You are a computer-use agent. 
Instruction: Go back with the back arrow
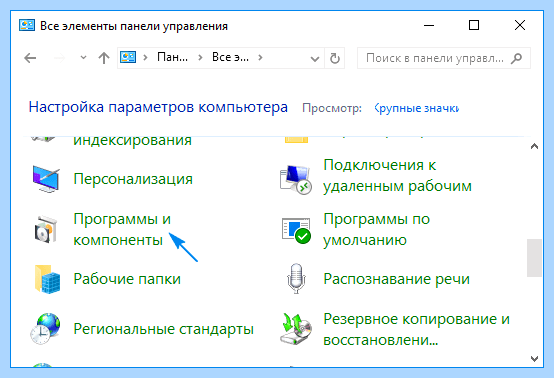pos(30,58)
